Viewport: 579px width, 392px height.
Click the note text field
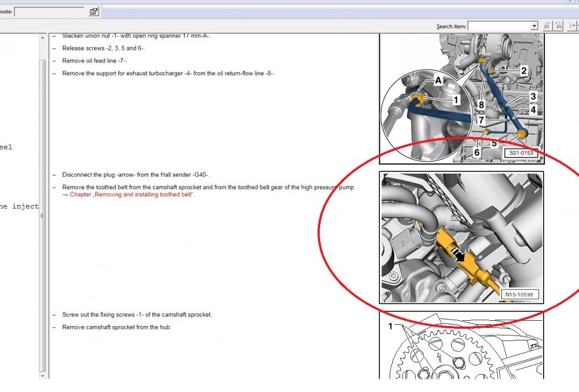tap(49, 12)
